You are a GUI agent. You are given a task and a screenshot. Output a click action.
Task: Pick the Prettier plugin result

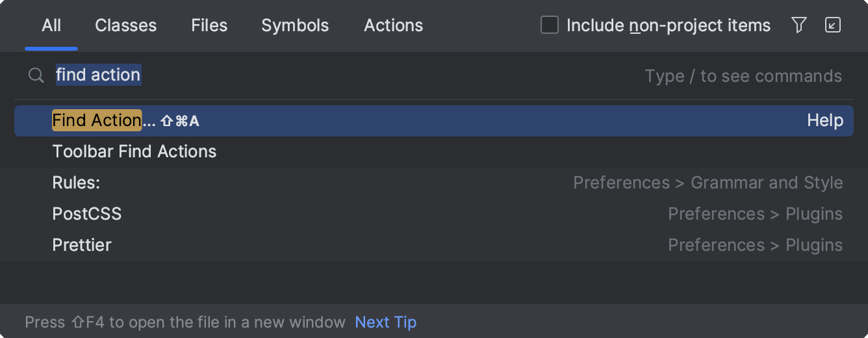coord(434,245)
